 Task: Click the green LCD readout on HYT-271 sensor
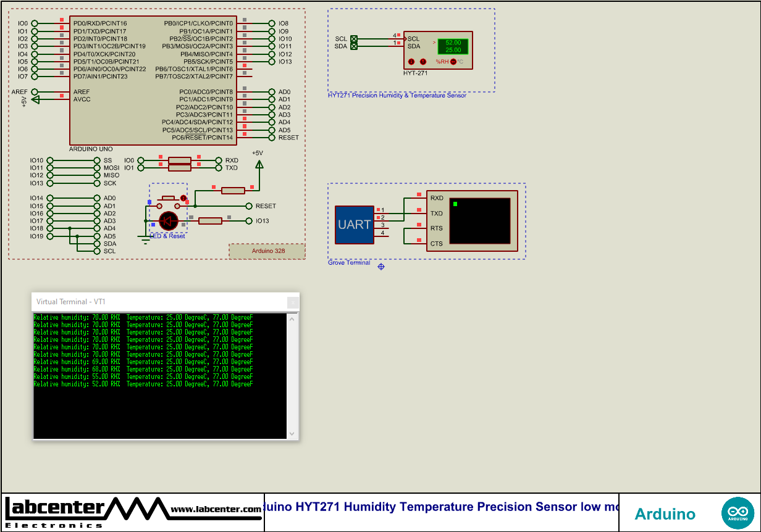(453, 45)
